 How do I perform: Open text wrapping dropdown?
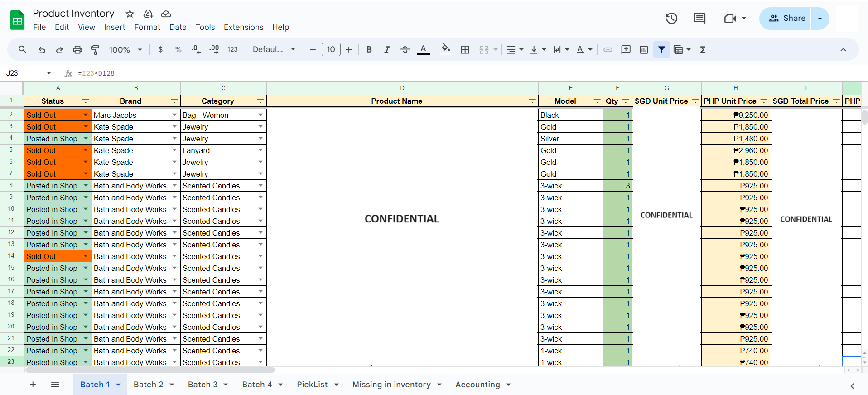(561, 50)
